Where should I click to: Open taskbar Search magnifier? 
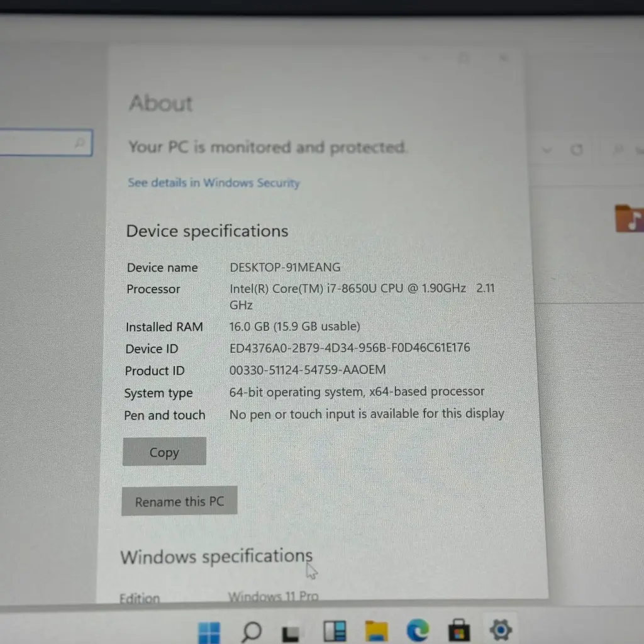[x=252, y=631]
